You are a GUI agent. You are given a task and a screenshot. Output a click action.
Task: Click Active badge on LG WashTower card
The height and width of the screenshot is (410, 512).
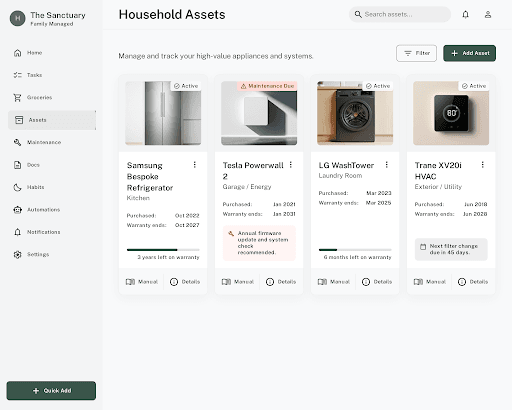378,86
